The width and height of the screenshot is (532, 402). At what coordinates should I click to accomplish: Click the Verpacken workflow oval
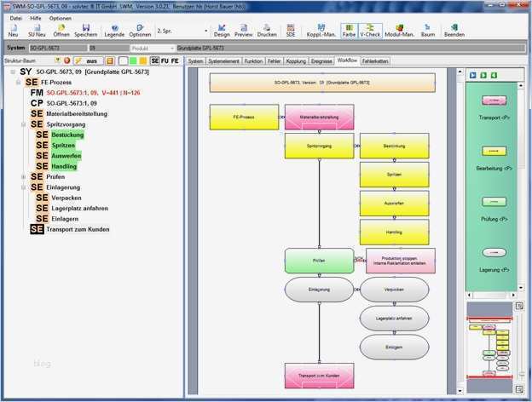click(x=394, y=290)
